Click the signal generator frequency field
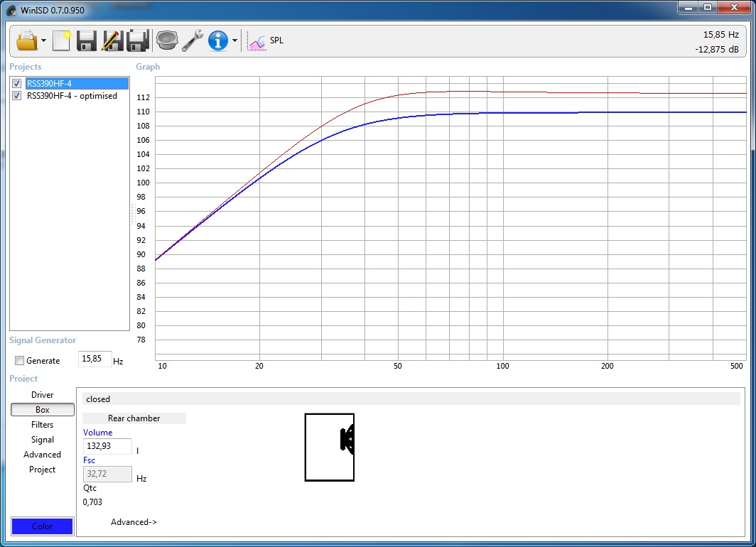The height and width of the screenshot is (547, 756). coord(94,359)
